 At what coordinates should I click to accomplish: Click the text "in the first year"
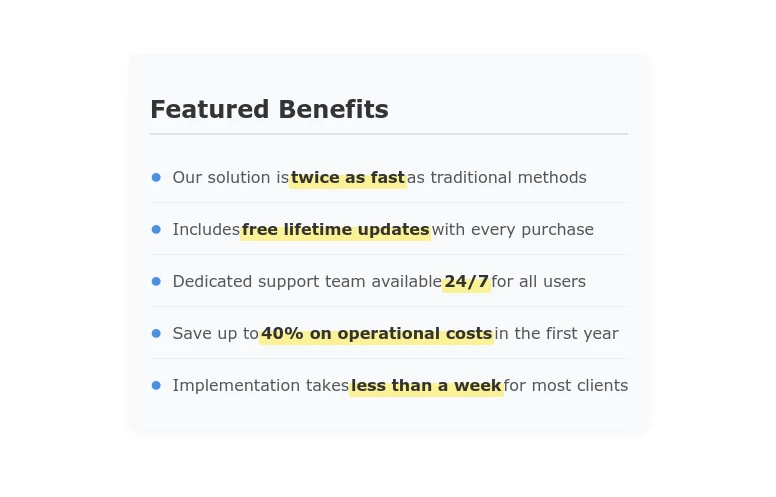556,334
